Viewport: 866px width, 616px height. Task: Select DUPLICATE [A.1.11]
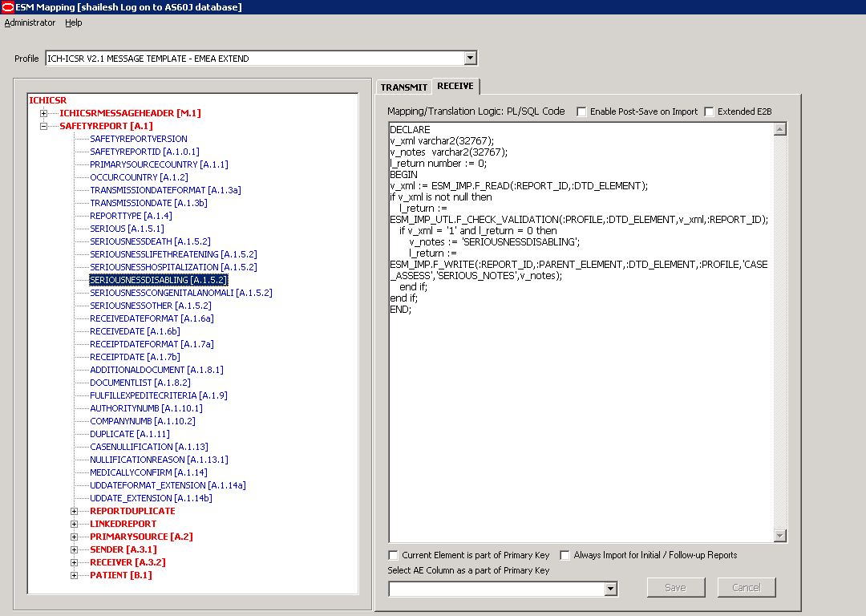[x=130, y=434]
